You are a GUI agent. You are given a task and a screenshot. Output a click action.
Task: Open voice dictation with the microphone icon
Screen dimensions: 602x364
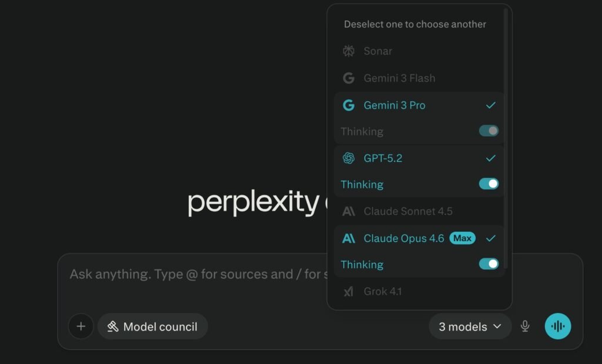tap(525, 326)
